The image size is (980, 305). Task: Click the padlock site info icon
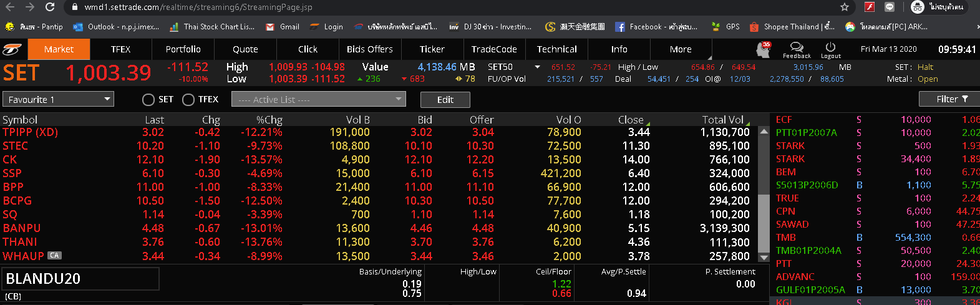(75, 7)
